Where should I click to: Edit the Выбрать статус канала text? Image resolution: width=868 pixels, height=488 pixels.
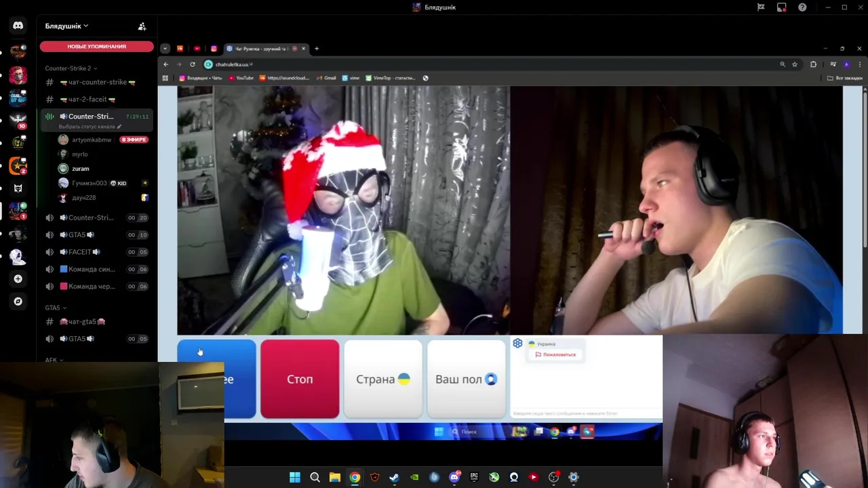[90, 127]
